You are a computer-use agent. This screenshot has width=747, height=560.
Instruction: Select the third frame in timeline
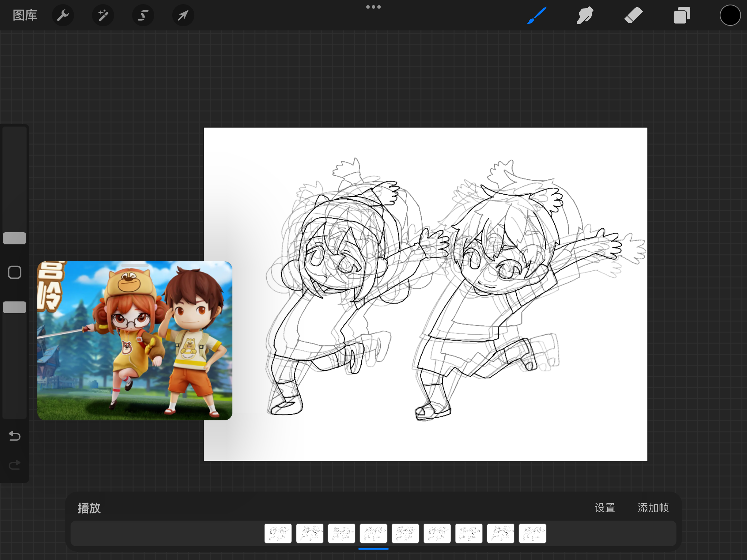342,533
